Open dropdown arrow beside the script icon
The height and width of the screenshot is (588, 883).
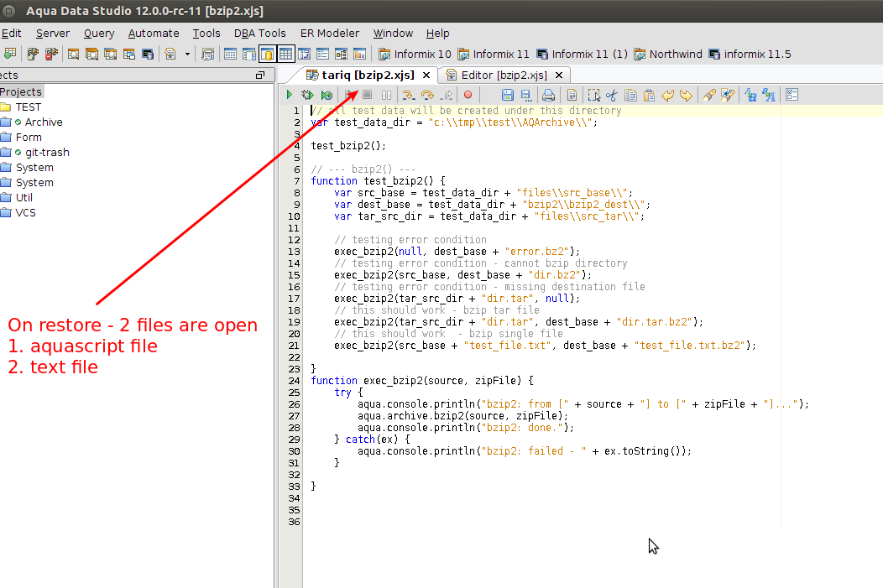[x=187, y=55]
